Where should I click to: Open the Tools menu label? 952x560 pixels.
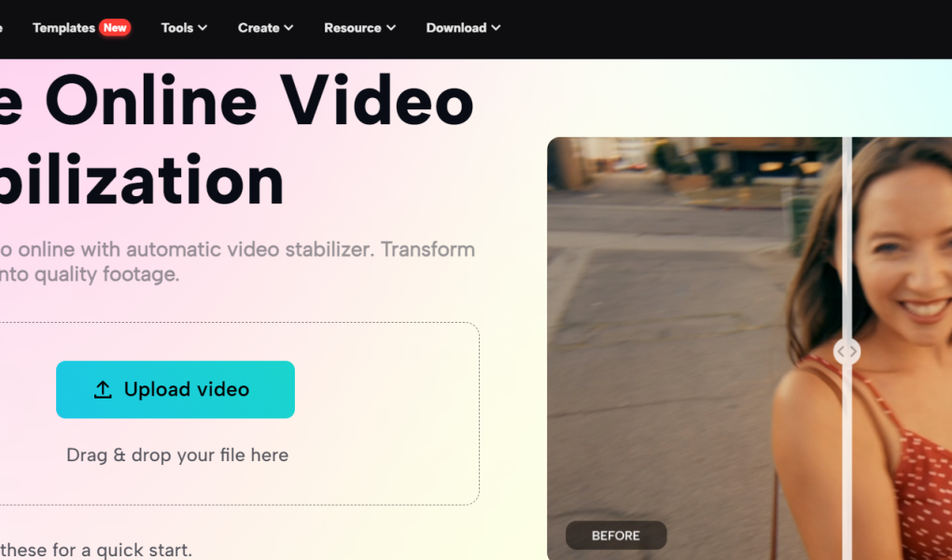pyautogui.click(x=177, y=28)
